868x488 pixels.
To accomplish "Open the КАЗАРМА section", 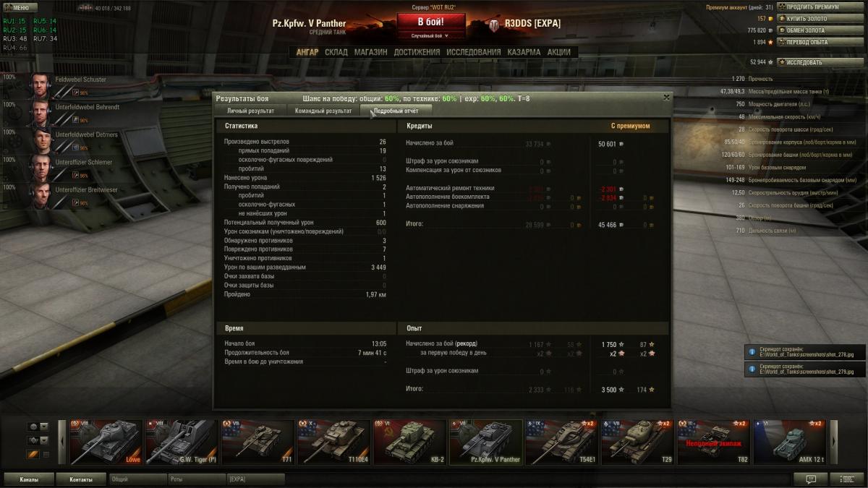I will click(x=524, y=52).
